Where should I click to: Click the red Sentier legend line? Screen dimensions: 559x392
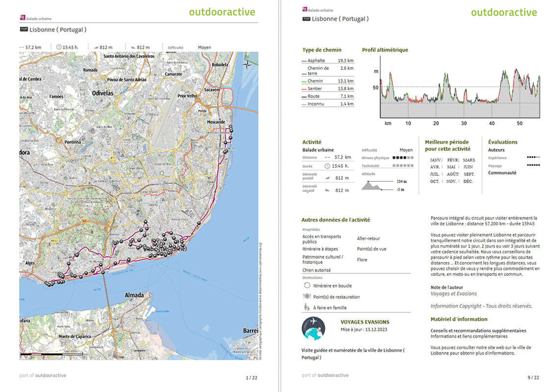tap(304, 89)
